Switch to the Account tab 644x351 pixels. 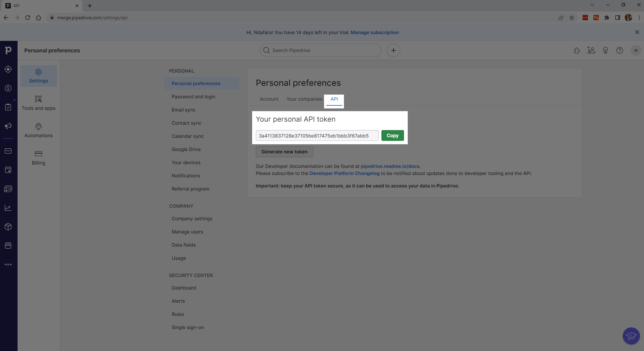click(x=269, y=99)
